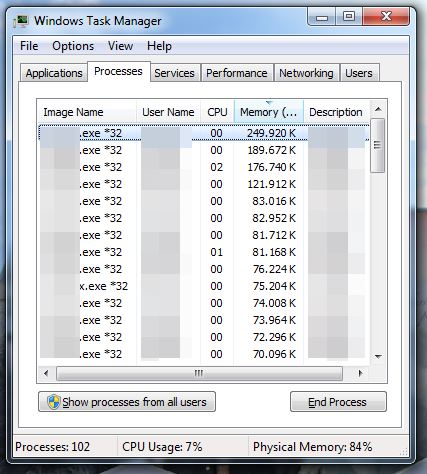The image size is (427, 474).
Task: Click Physical Memory: 84% status entry
Action: point(312,447)
